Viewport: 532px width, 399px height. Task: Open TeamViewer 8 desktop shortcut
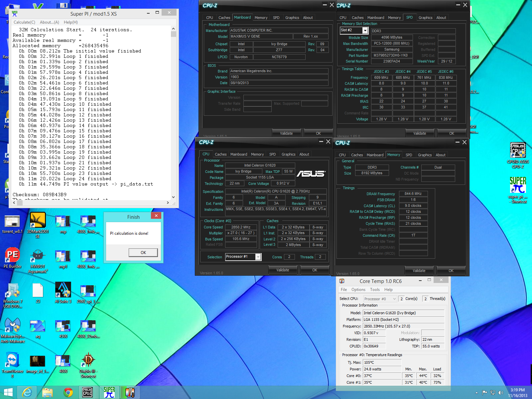point(12,365)
